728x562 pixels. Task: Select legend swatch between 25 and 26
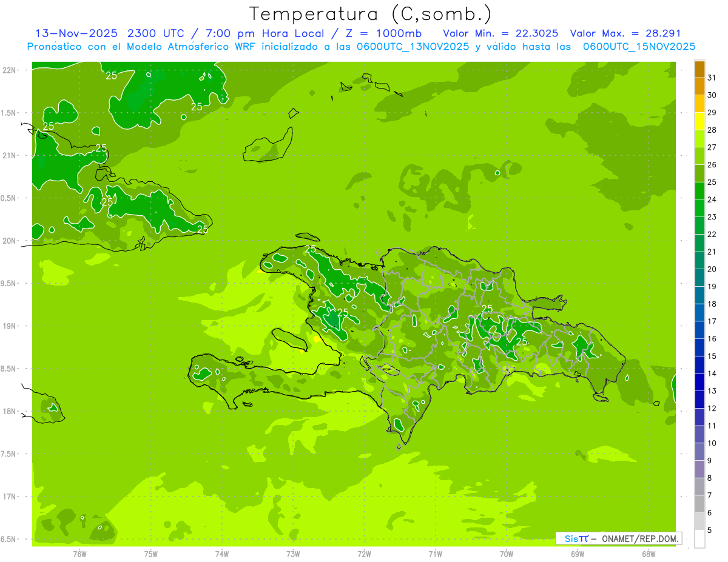coord(699,173)
